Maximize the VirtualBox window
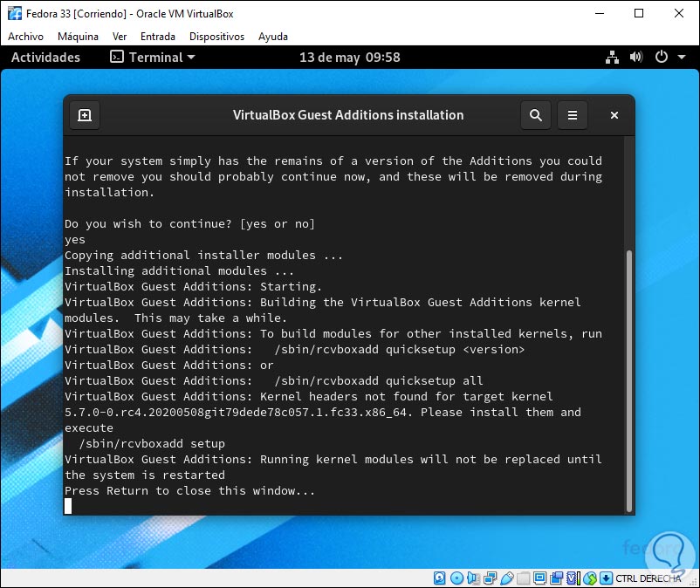The image size is (700, 588). (639, 13)
